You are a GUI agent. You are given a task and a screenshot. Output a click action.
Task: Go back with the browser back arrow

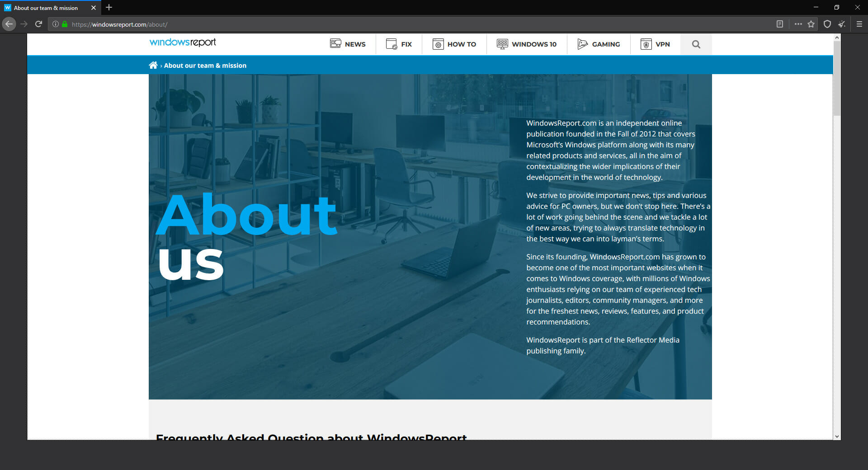pos(9,24)
